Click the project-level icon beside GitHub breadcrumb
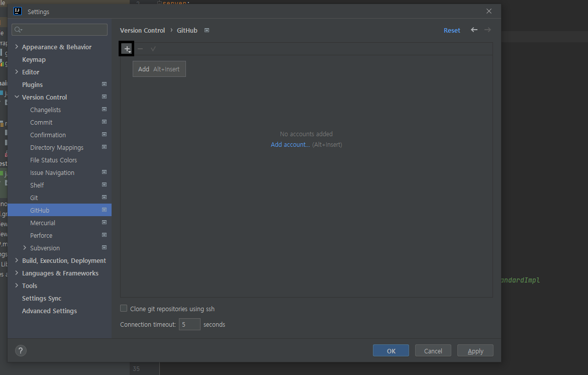588x375 pixels. point(207,30)
